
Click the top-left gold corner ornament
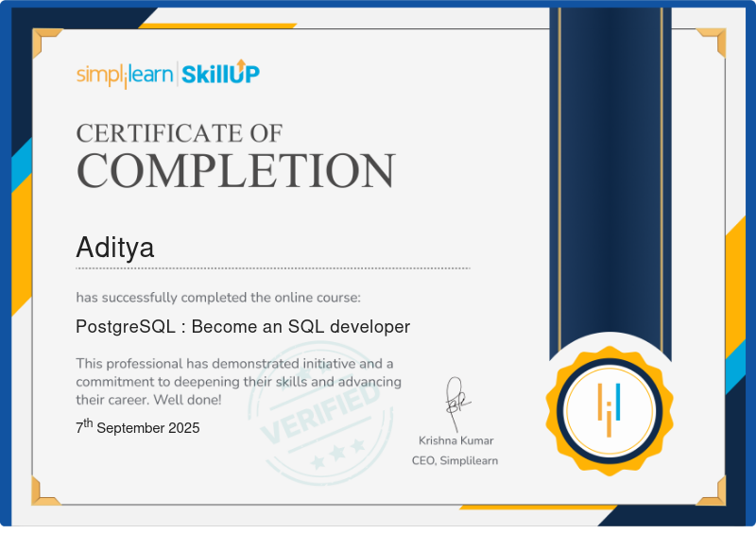[44, 42]
